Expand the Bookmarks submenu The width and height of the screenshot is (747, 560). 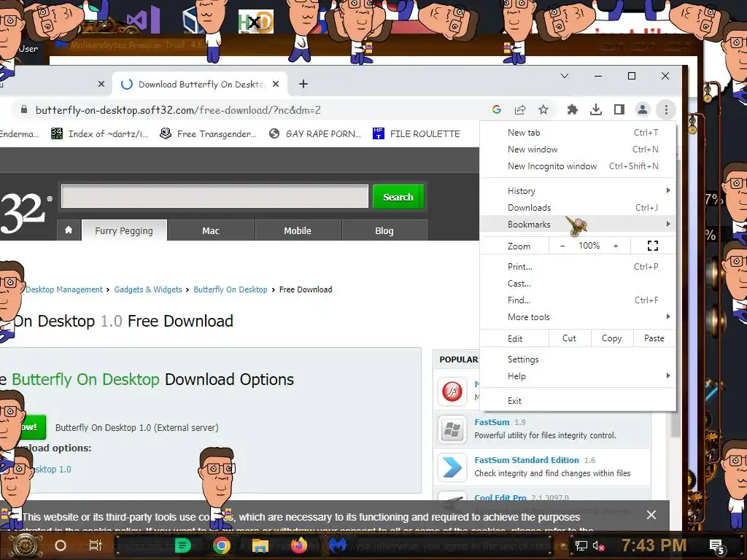[x=578, y=224]
